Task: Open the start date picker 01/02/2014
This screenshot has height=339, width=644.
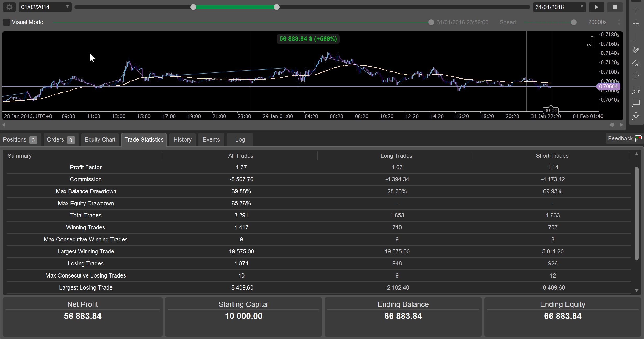Action: pyautogui.click(x=45, y=7)
